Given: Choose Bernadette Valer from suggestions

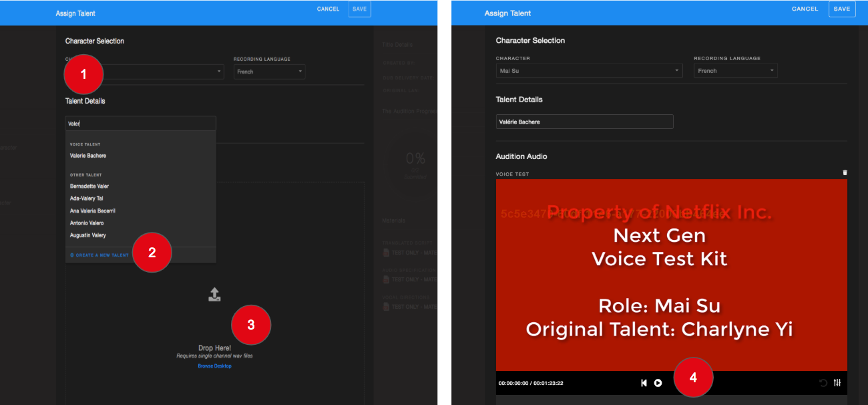Looking at the screenshot, I should 89,186.
